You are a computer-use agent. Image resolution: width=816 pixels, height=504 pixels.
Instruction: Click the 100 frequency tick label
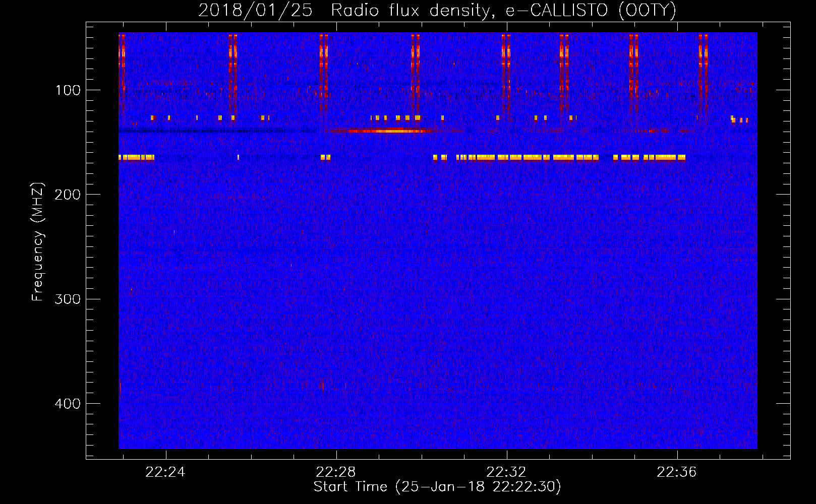point(68,90)
